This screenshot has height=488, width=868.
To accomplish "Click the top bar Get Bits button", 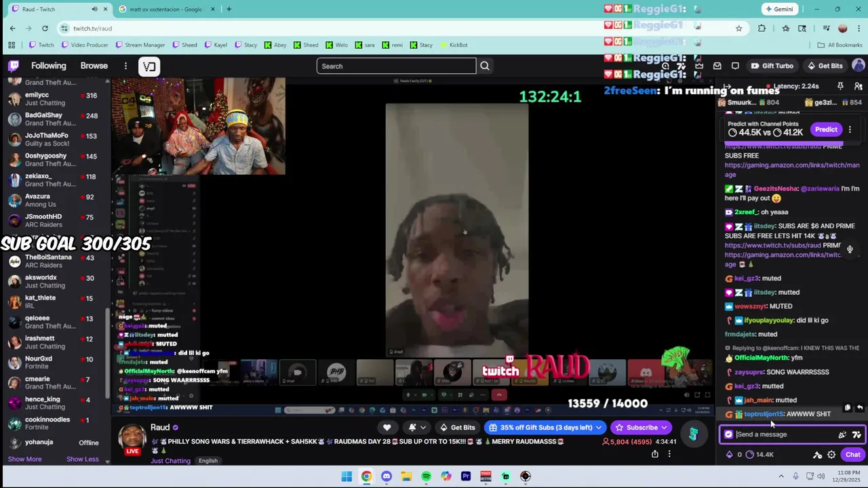I will (825, 66).
